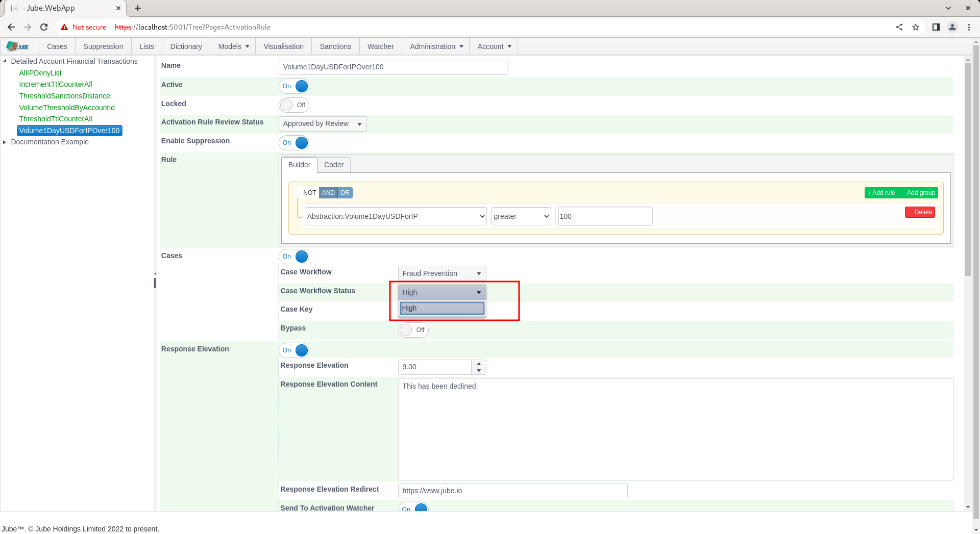Select the AND group condition
This screenshot has height=534, width=980.
pyautogui.click(x=328, y=193)
